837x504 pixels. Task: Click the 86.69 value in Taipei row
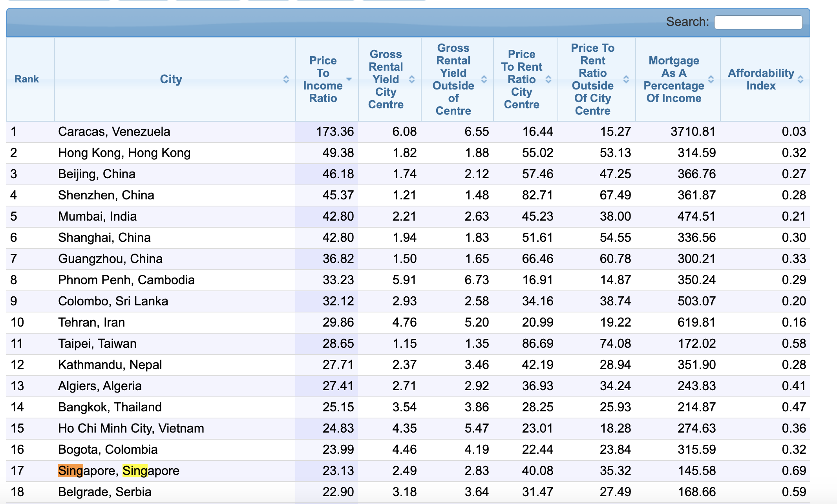click(x=537, y=343)
